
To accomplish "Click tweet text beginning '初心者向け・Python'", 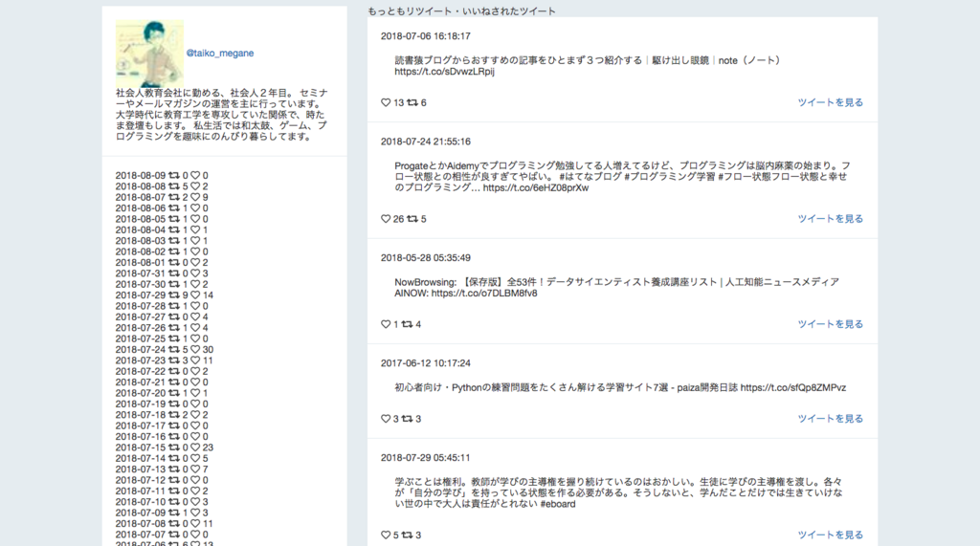I will point(620,388).
